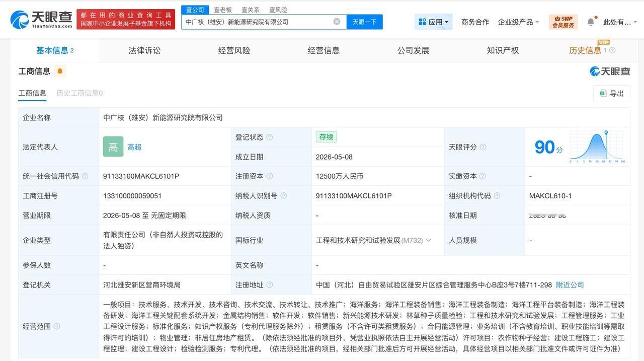Click the credit code 91133100MAKCL6101P in 统一社会信用代码 row
This screenshot has height=361, width=644.
coord(141,176)
